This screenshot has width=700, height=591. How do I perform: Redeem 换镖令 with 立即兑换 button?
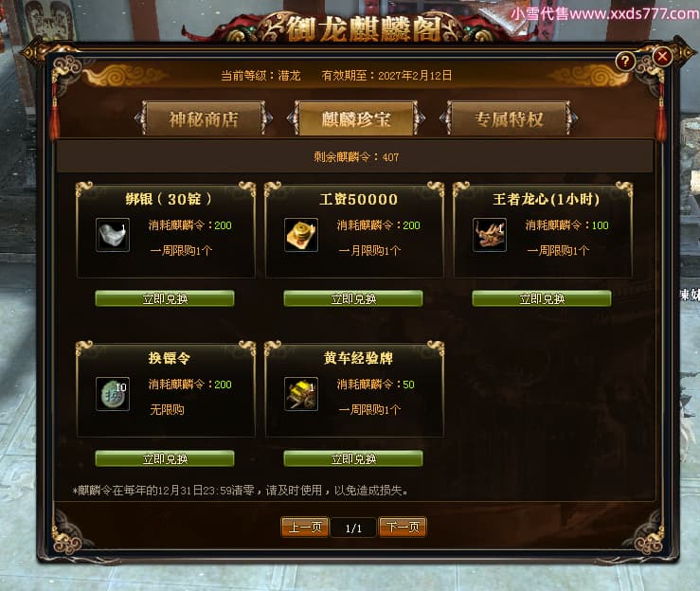165,458
